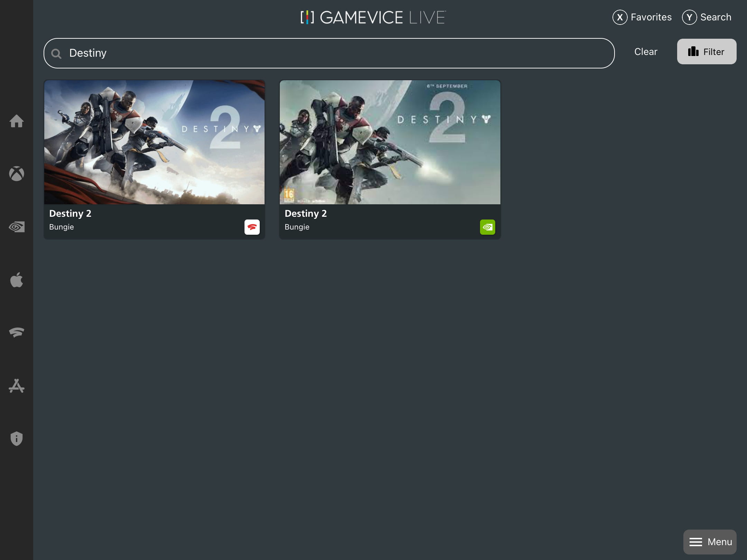Open the Filter options
The height and width of the screenshot is (560, 747).
[x=706, y=52]
